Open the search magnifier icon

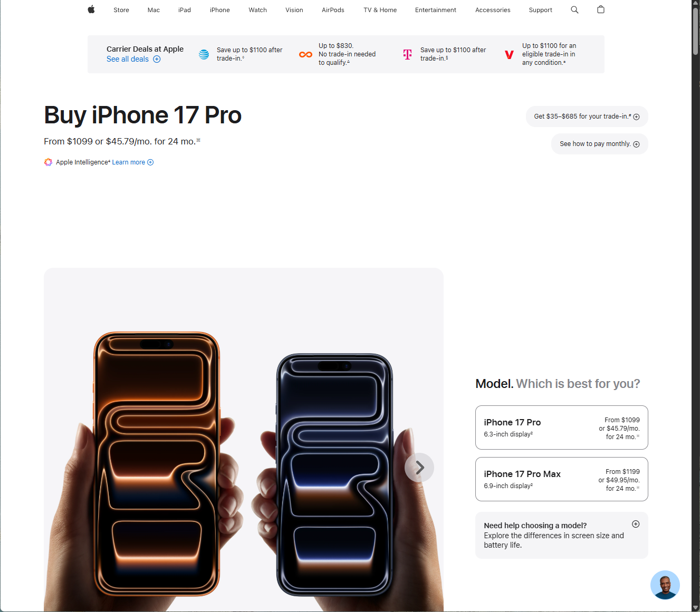pos(574,9)
